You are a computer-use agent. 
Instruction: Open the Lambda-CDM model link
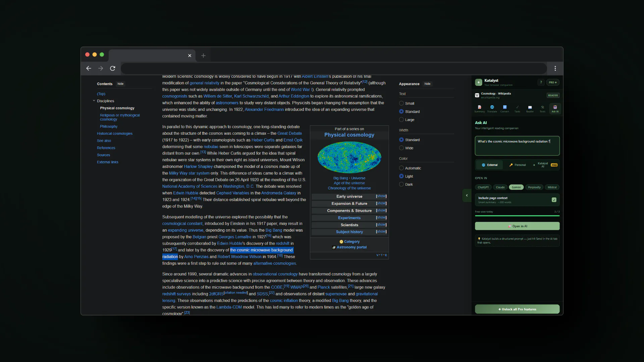click(x=229, y=307)
